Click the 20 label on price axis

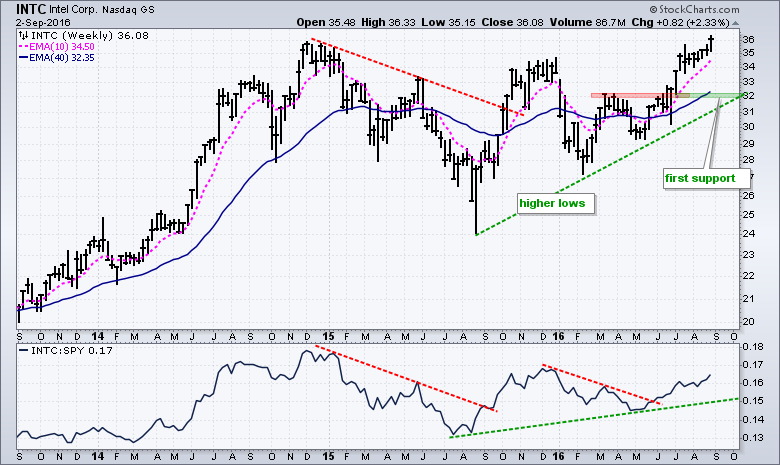pyautogui.click(x=749, y=322)
